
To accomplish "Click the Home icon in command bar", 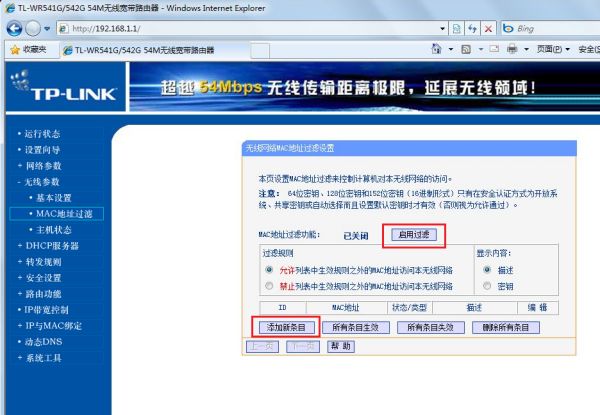I will coord(436,49).
